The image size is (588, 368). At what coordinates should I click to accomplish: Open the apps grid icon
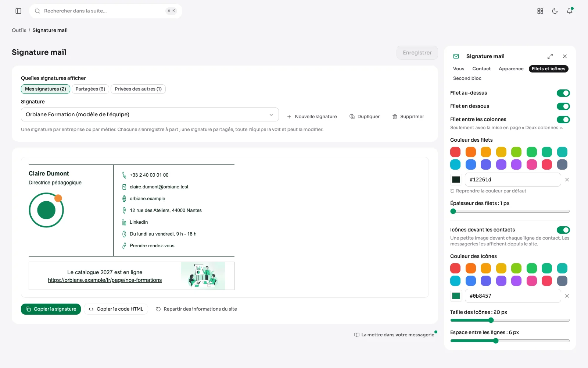click(x=540, y=11)
